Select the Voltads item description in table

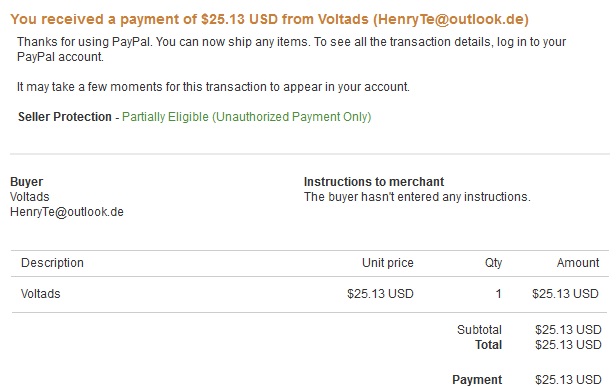(x=40, y=293)
